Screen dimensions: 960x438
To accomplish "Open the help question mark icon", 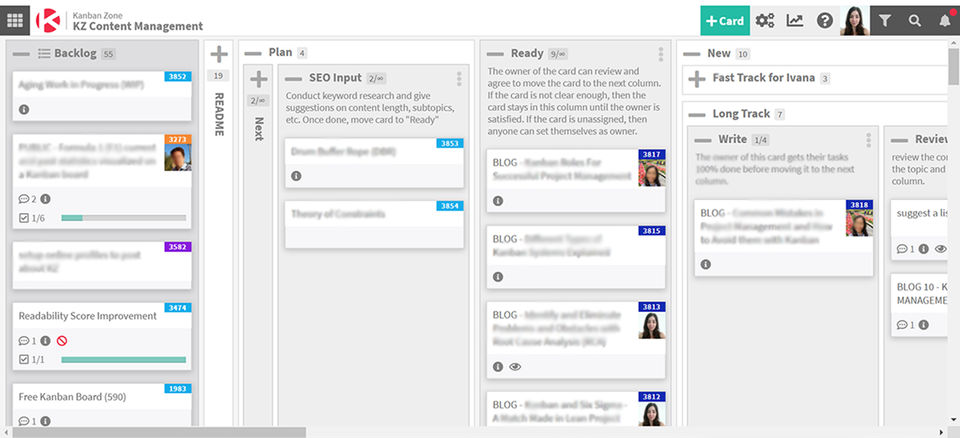I will pos(825,20).
